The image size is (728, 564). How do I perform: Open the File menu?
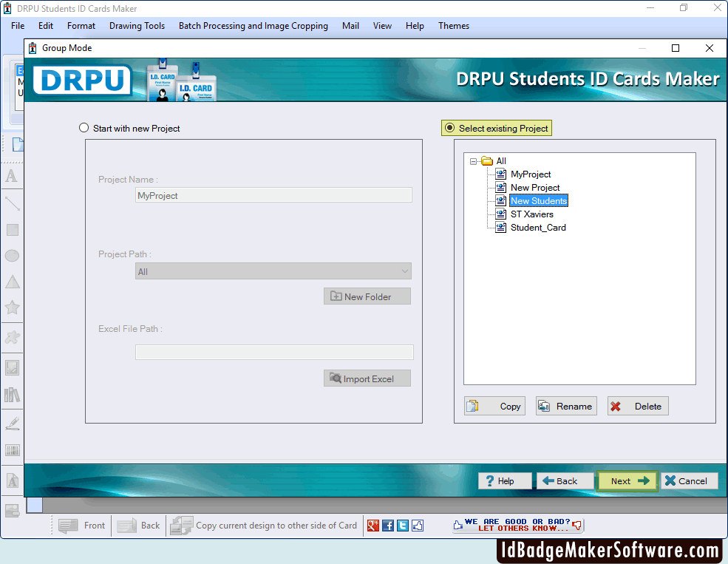(18, 26)
